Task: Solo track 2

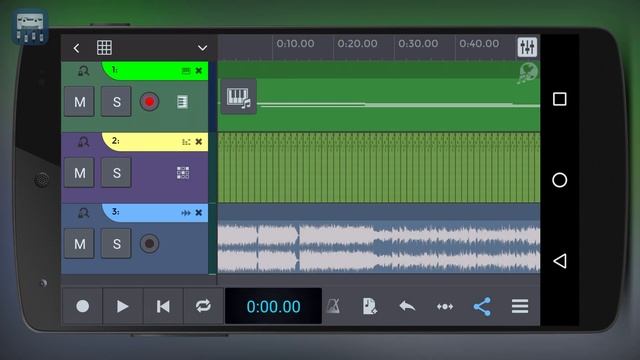Action: (x=116, y=173)
